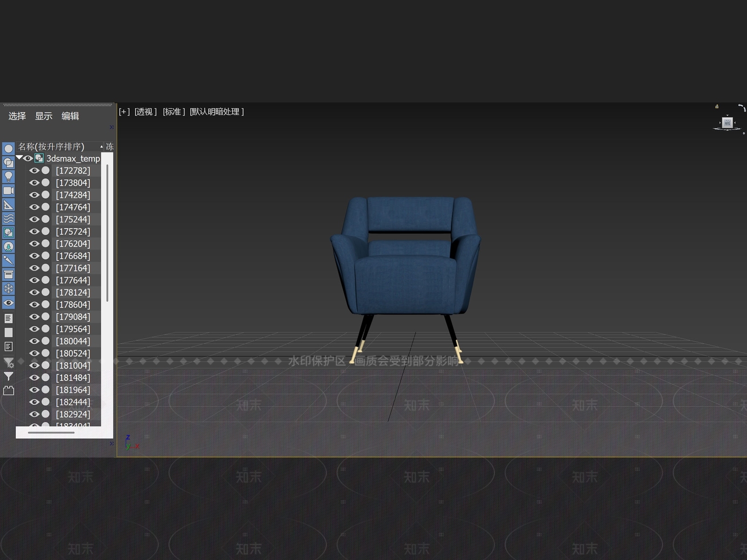The height and width of the screenshot is (560, 747).
Task: Toggle the Display Lights lightbulb icon
Action: coord(8,177)
